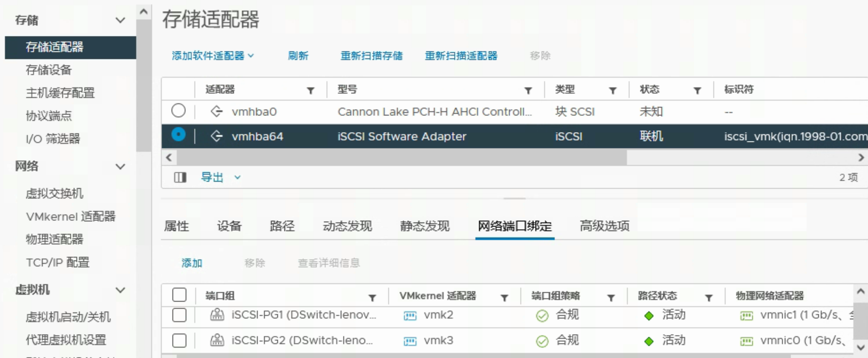Click the vmnic0 physical adapter icon

746,341
